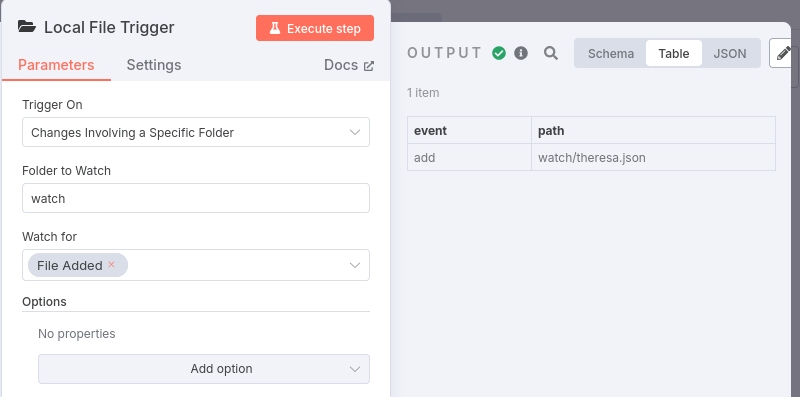The height and width of the screenshot is (397, 800).
Task: Open the Trigger On dropdown
Action: pyautogui.click(x=196, y=133)
